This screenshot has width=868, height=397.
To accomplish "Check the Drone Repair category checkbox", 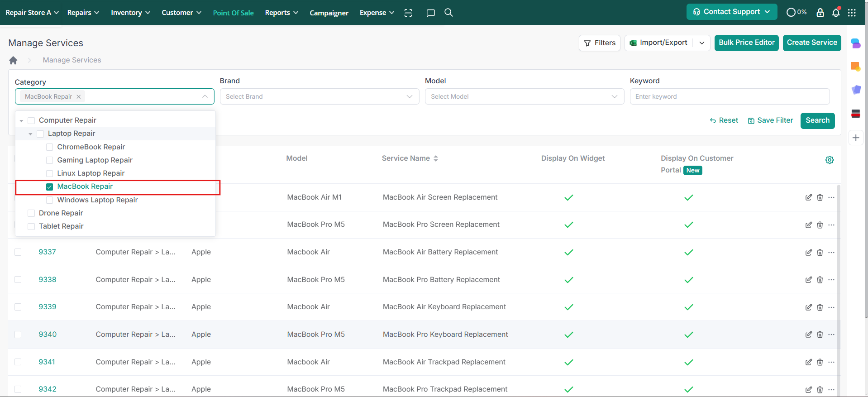I will 31,213.
